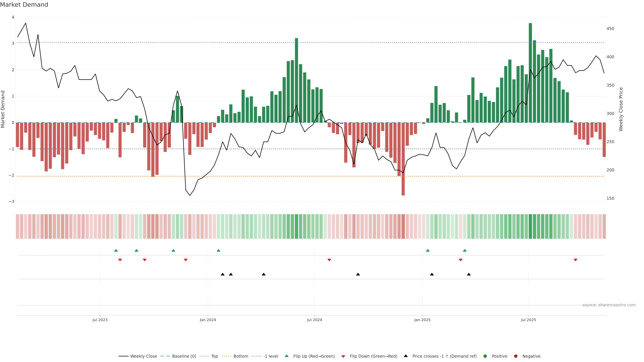Click the Jul 2025 x-axis label
644x362 pixels.
coord(528,320)
